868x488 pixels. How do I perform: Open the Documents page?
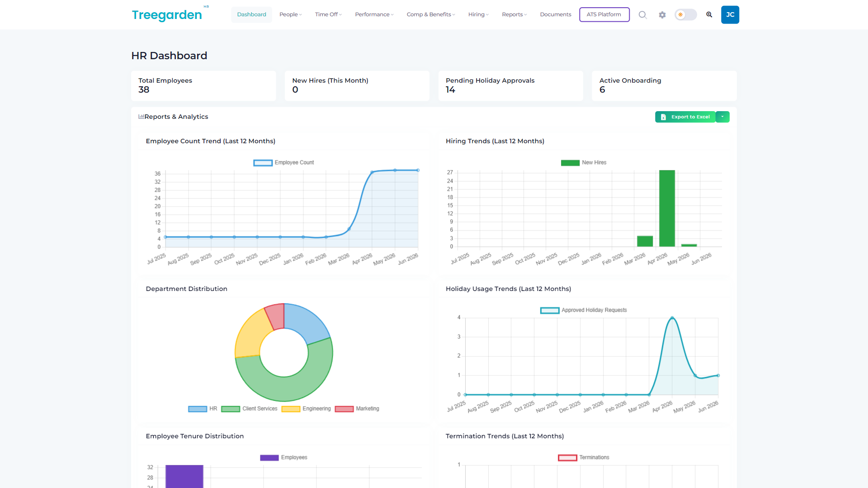point(556,14)
